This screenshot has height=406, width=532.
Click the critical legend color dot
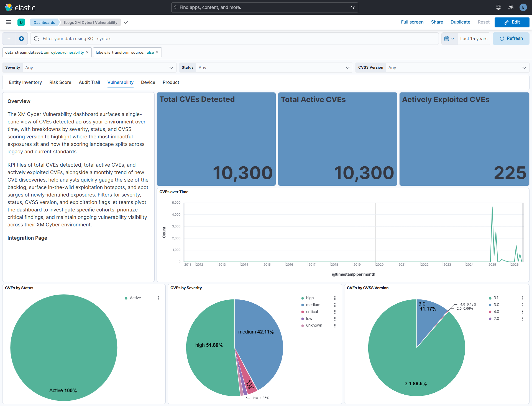point(303,312)
